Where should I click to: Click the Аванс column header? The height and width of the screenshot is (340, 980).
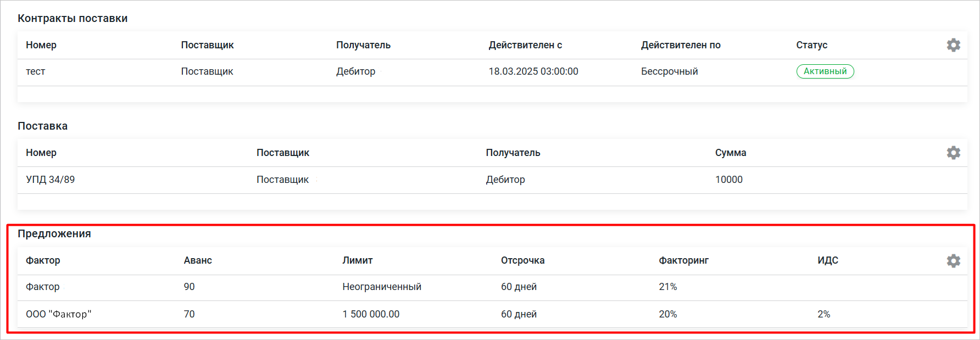click(198, 260)
